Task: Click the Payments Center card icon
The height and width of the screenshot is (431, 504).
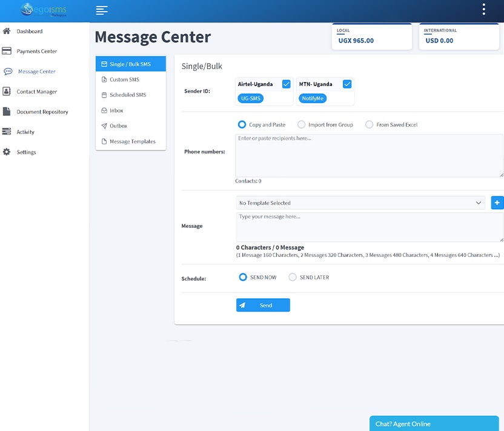Action: click(x=7, y=51)
